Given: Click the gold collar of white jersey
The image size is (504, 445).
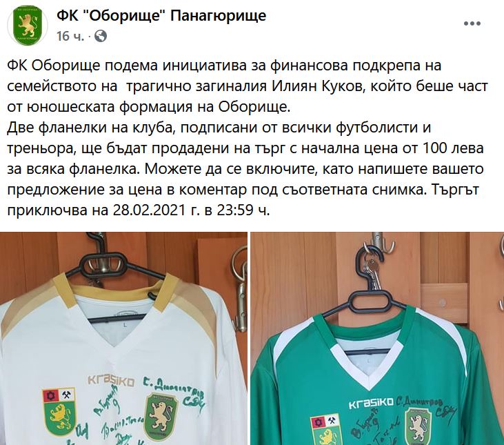Looking at the screenshot, I should (x=117, y=290).
